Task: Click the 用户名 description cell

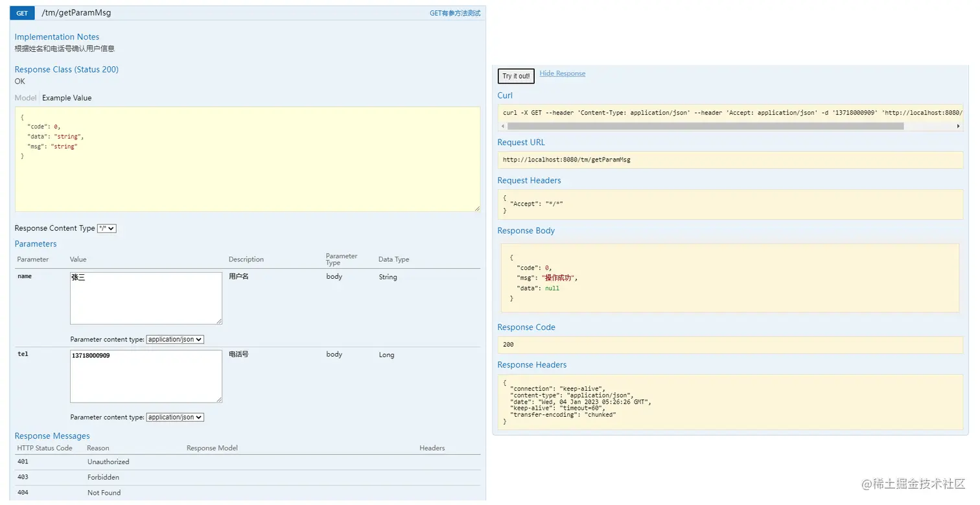Action: click(239, 277)
